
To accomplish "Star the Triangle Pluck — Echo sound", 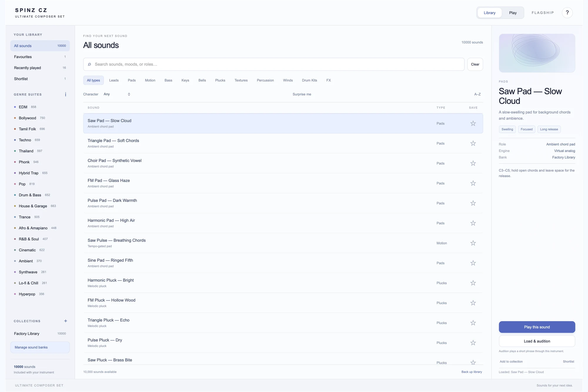I will tap(473, 323).
